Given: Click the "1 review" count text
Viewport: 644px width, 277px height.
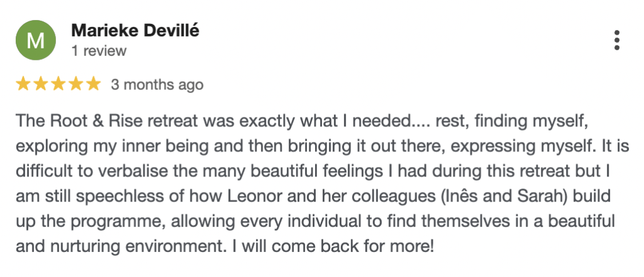Looking at the screenshot, I should 99,51.
